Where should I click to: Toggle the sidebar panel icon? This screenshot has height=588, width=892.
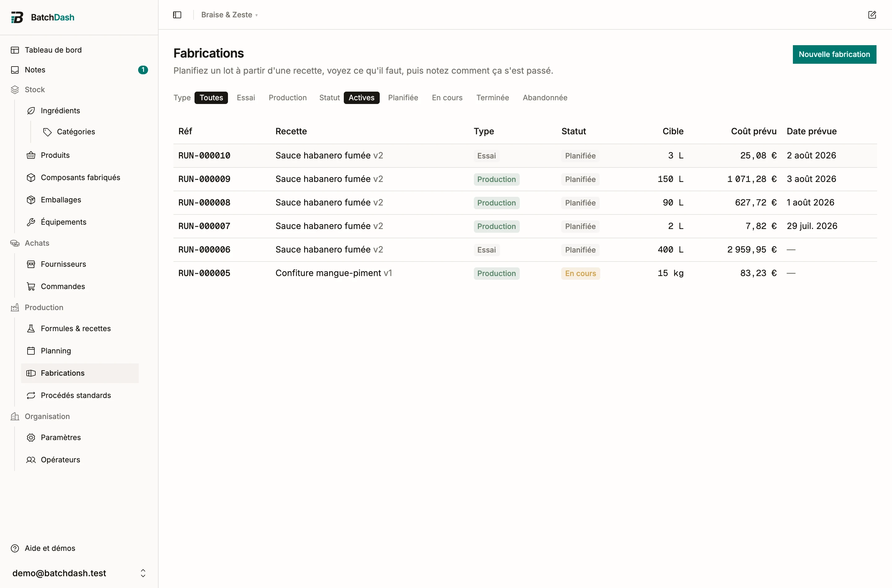pos(177,15)
